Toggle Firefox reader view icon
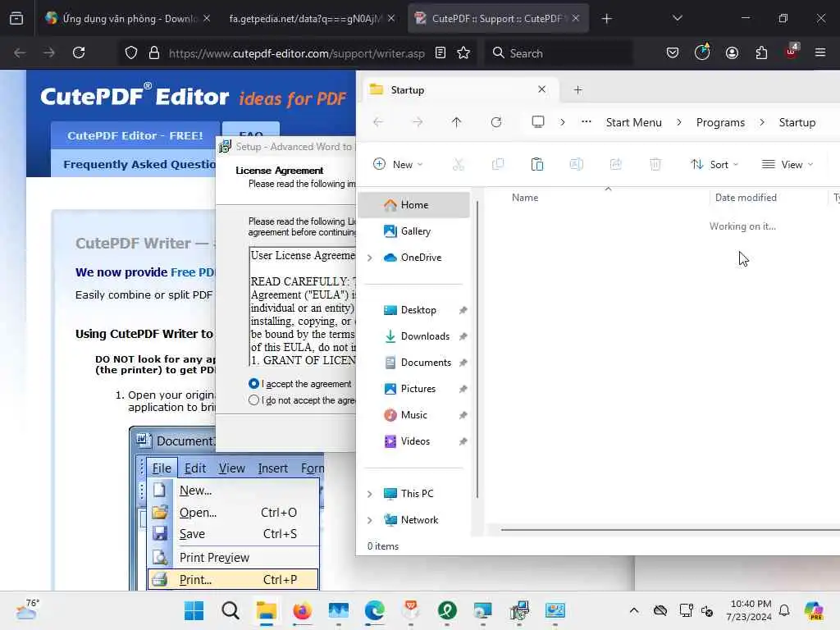The height and width of the screenshot is (630, 840). (x=441, y=52)
